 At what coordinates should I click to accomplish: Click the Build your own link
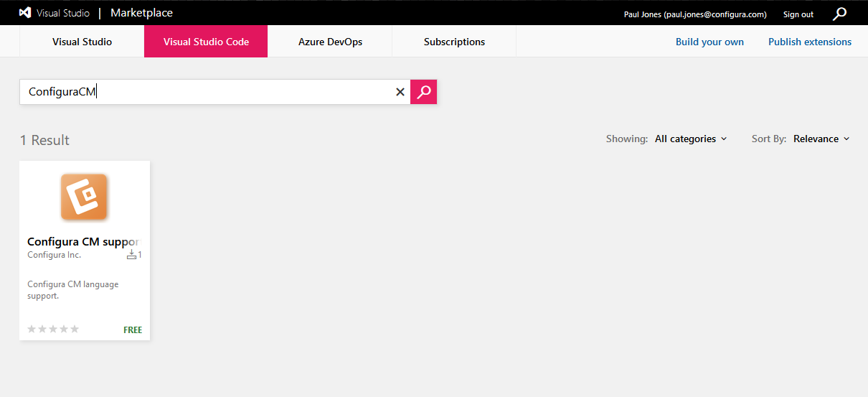pyautogui.click(x=709, y=42)
